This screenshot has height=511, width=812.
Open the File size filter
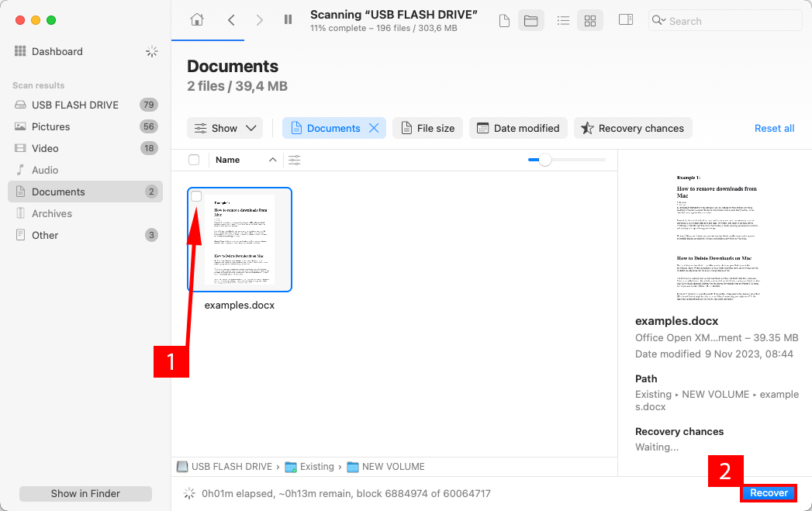click(427, 128)
